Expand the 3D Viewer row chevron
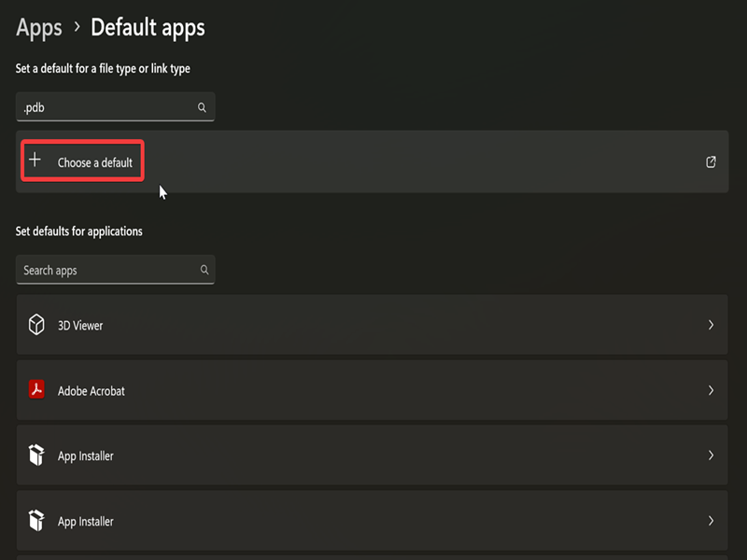 (x=711, y=325)
